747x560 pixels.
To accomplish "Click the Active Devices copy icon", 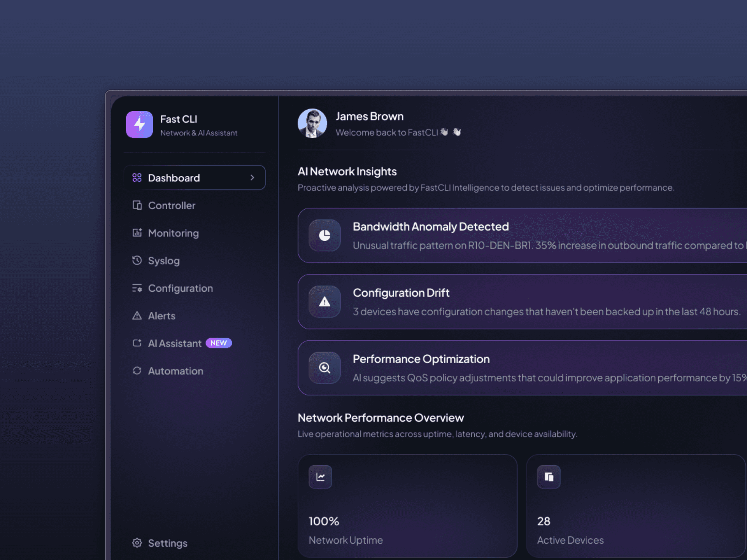I will pyautogui.click(x=549, y=477).
